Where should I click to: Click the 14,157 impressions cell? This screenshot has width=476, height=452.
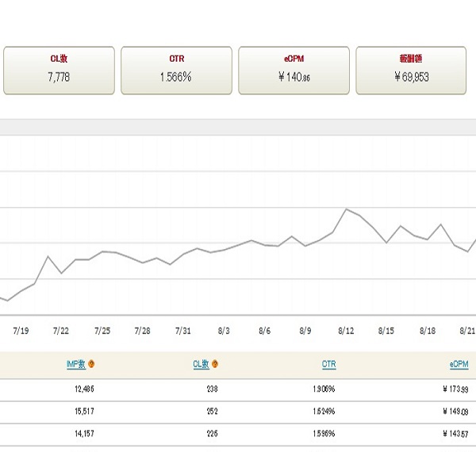(x=84, y=434)
